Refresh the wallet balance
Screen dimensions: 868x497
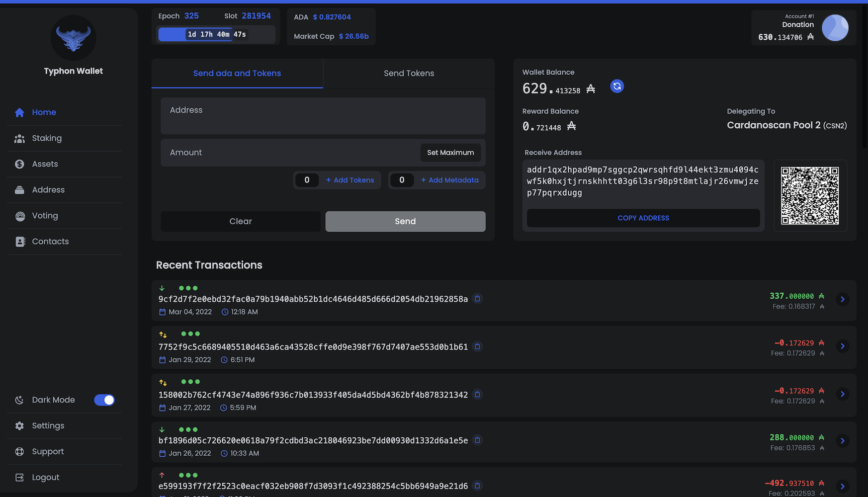pyautogui.click(x=617, y=86)
